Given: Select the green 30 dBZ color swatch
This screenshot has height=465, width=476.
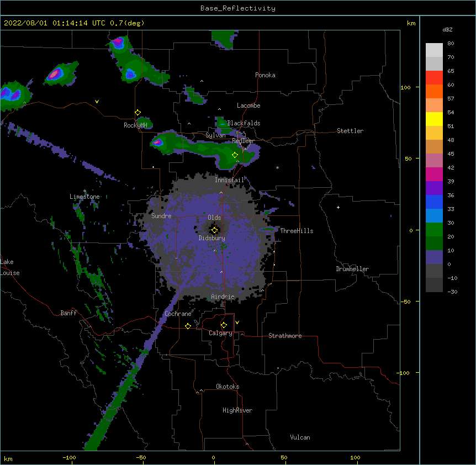Looking at the screenshot, I should pyautogui.click(x=434, y=230).
